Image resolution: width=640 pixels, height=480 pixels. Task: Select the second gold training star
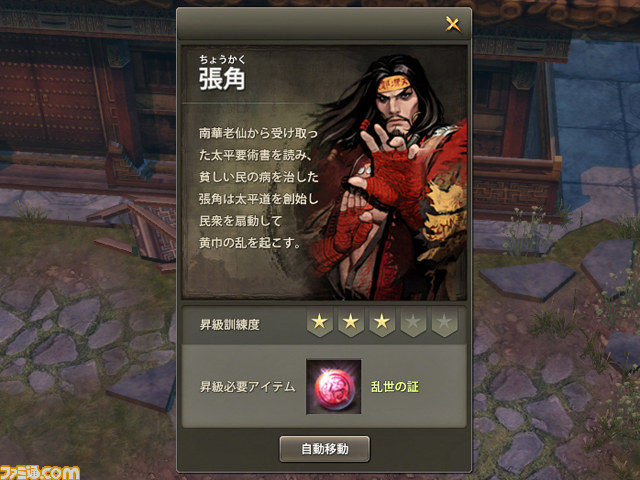pyautogui.click(x=351, y=322)
